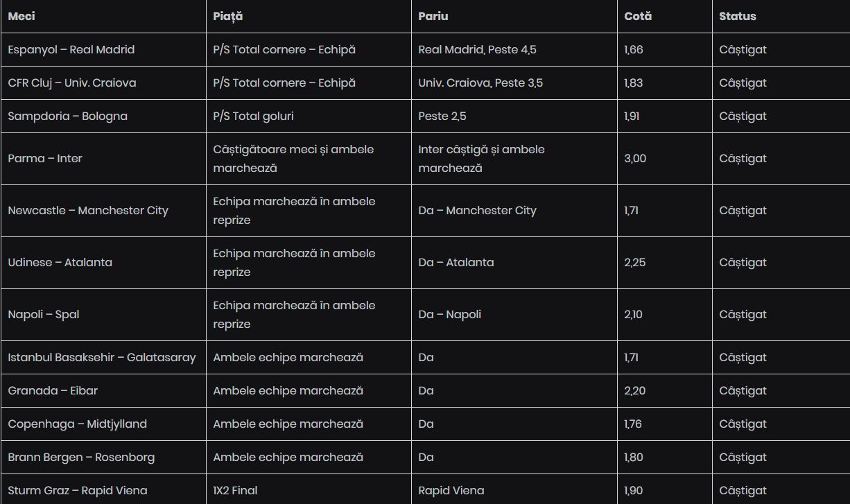
Task: Click the Piață column header
Action: pyautogui.click(x=228, y=16)
